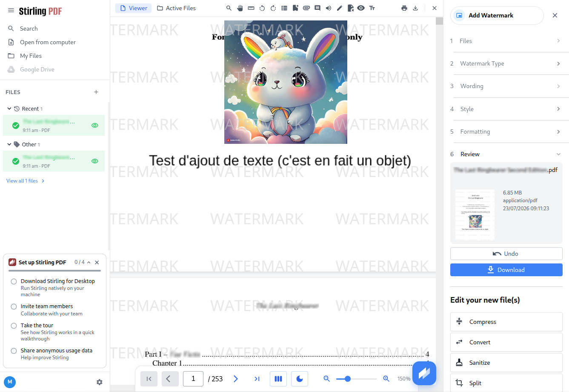Image resolution: width=569 pixels, height=392 pixels.
Task: Toggle the page layout columns button
Action: [x=278, y=379]
